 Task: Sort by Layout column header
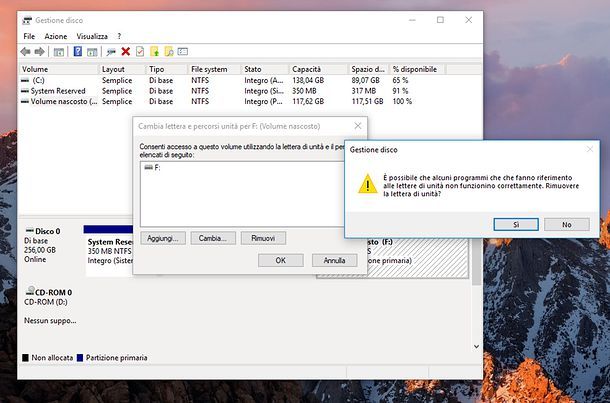point(122,69)
